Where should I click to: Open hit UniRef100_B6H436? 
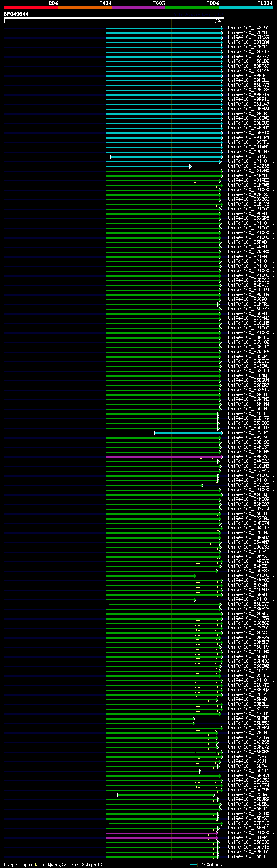point(248,661)
